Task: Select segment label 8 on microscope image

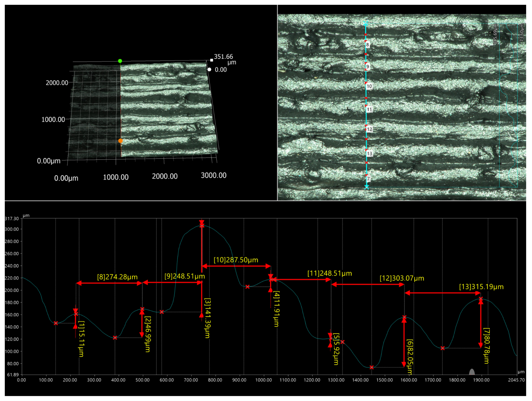Action: click(x=368, y=45)
